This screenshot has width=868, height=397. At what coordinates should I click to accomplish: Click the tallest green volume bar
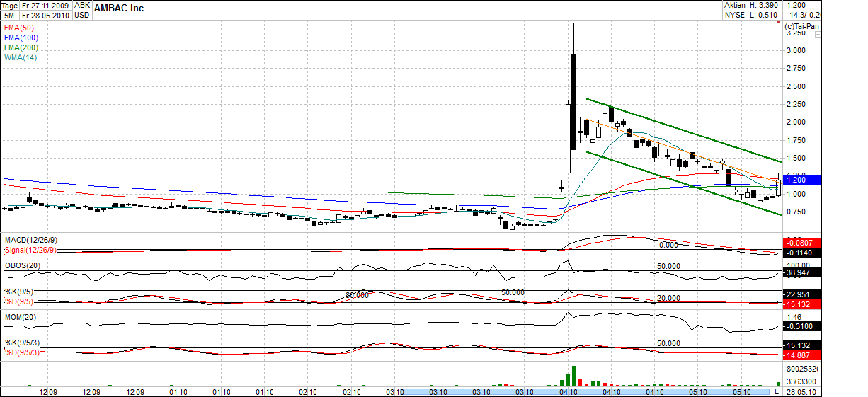tap(573, 376)
